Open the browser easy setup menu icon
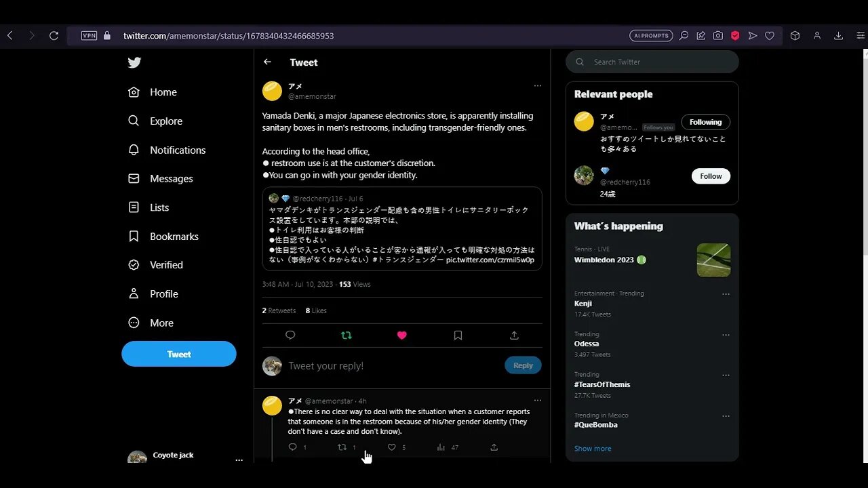Image resolution: width=868 pixels, height=488 pixels. 861,35
